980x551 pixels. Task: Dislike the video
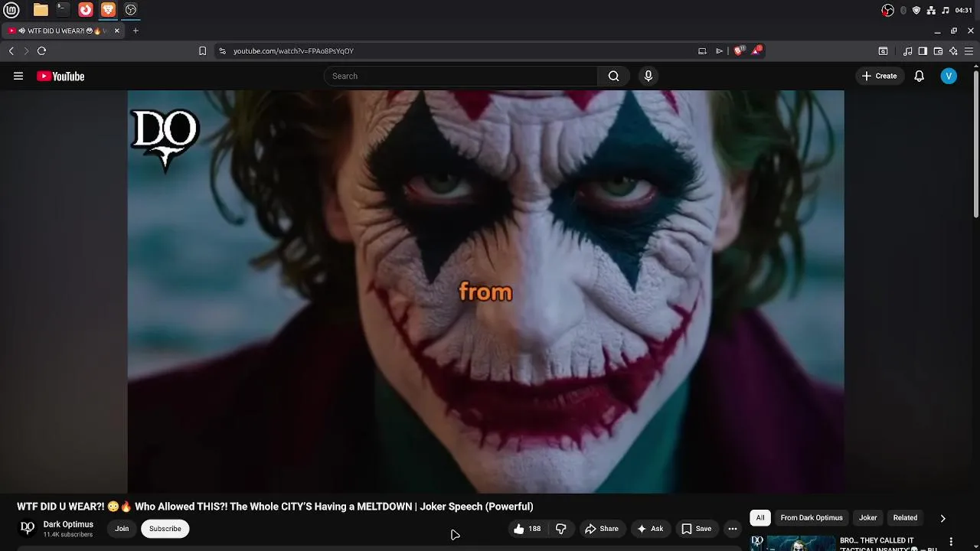(x=561, y=529)
